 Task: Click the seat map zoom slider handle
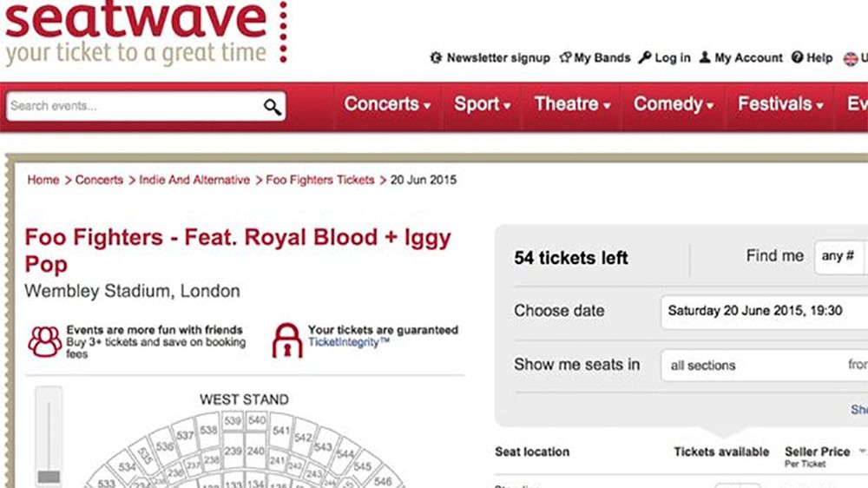[x=49, y=477]
